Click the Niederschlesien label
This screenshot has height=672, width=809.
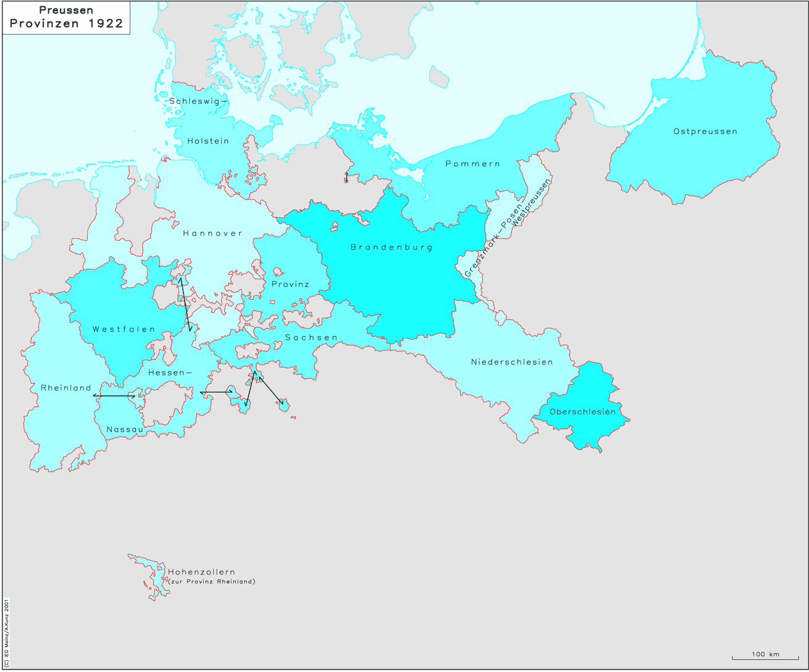pyautogui.click(x=512, y=362)
